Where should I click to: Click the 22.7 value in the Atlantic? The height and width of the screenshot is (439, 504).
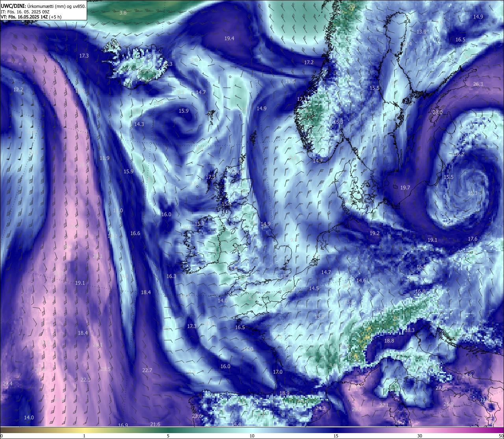(147, 370)
